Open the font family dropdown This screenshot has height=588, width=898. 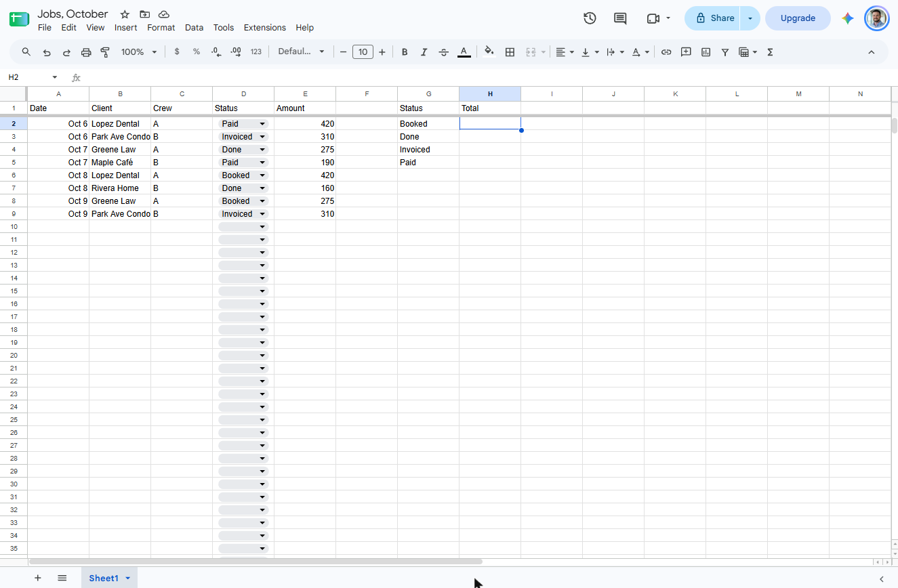302,52
